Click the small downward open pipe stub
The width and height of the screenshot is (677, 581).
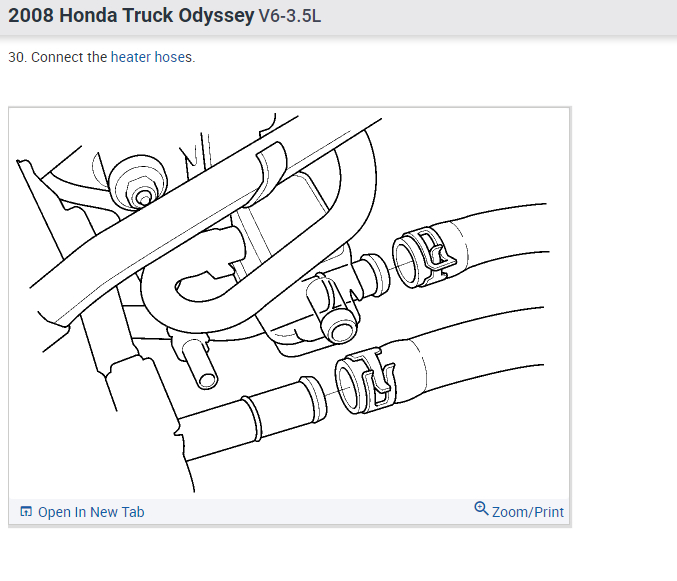tap(199, 363)
